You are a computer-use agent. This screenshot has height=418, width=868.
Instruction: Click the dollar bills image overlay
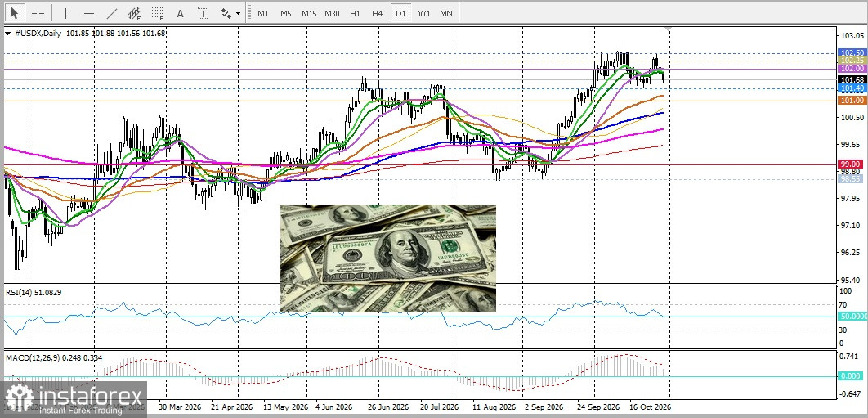[388, 258]
